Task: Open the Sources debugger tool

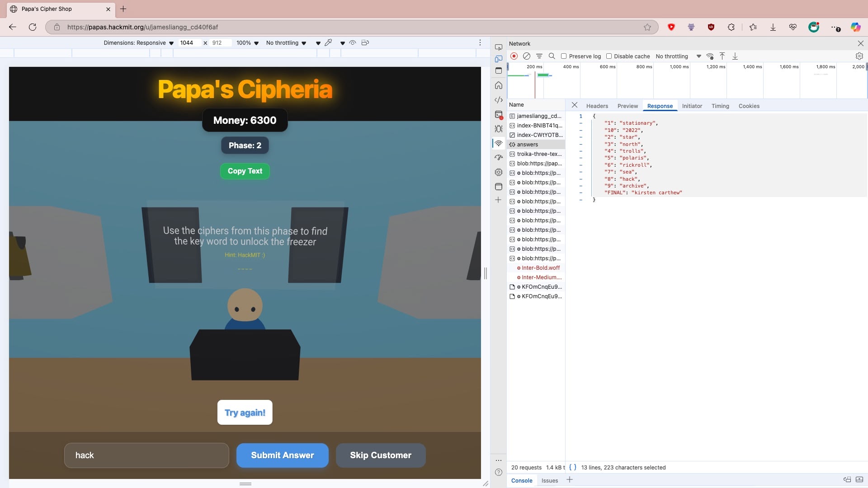Action: [499, 129]
